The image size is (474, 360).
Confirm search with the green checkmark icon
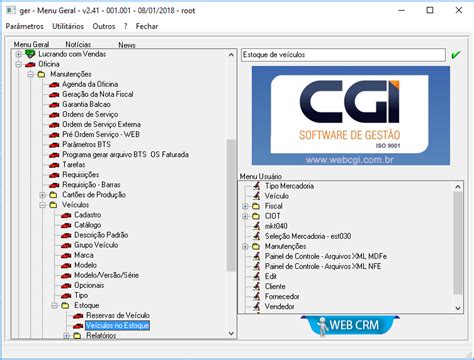[456, 55]
